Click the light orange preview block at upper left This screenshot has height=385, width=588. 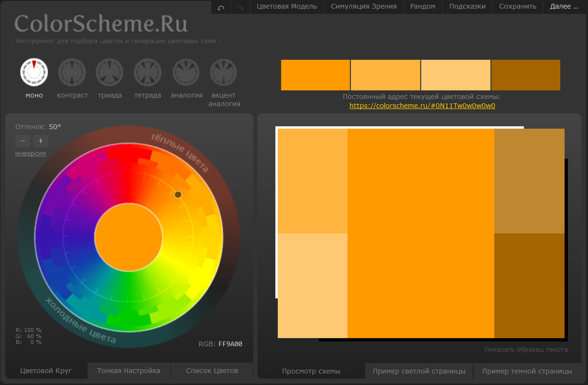pos(313,181)
